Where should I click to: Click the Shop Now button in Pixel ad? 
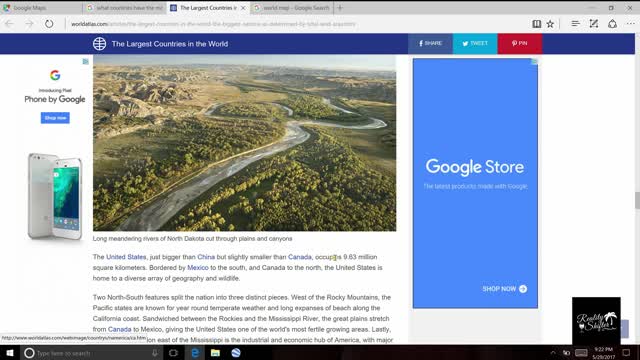55,118
